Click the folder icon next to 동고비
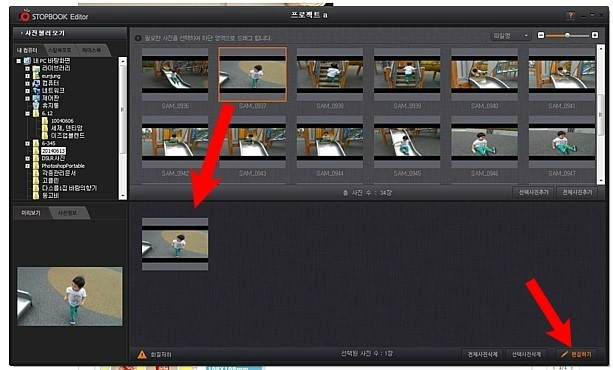Viewport: 613px width, 370px height. click(36, 195)
